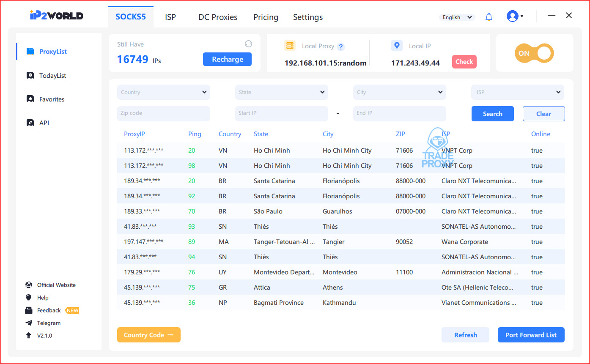Select the Montevideo UY proxy row
Screen dimensions: 590x364
[341, 272]
